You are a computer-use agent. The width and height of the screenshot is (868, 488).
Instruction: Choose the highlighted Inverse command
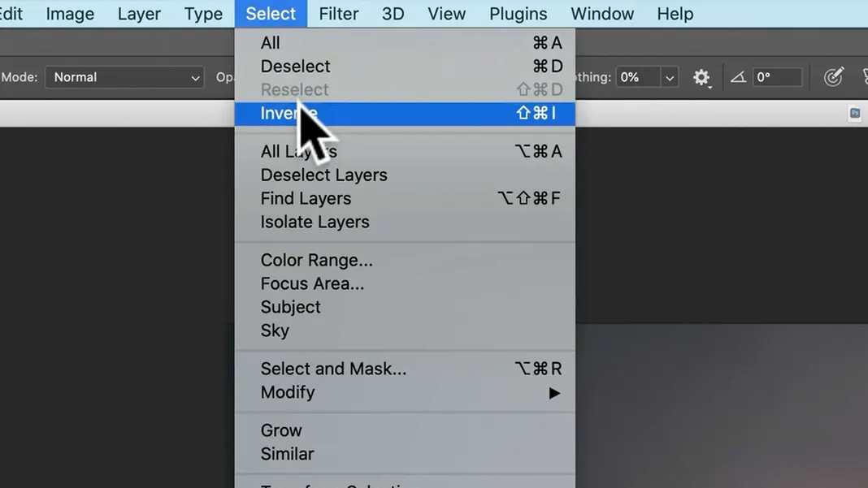point(406,114)
